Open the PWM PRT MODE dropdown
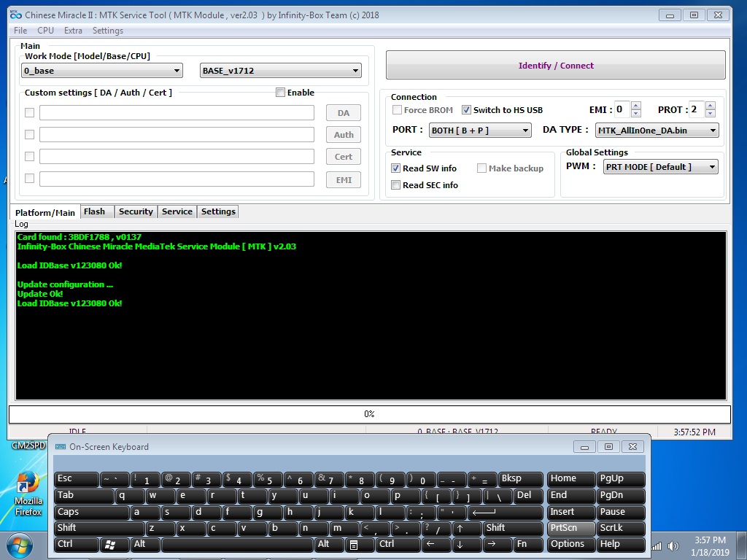The width and height of the screenshot is (747, 560). point(661,167)
